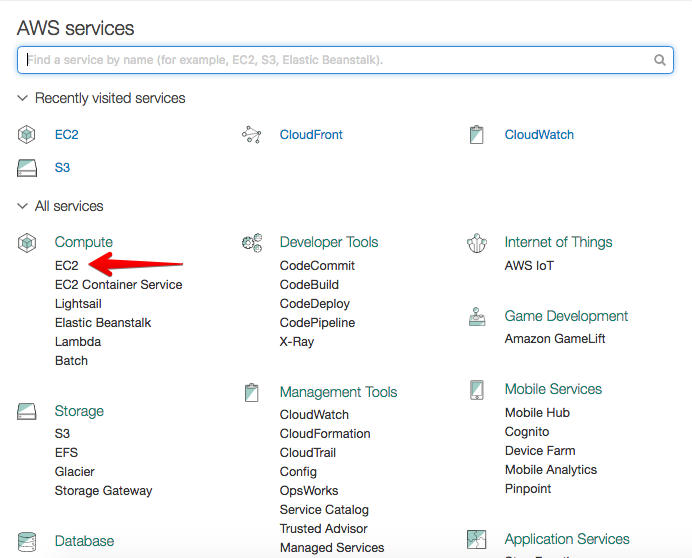Click the S3 storage icon in Recently visited
Screen dimensions: 692x558
pyautogui.click(x=26, y=168)
